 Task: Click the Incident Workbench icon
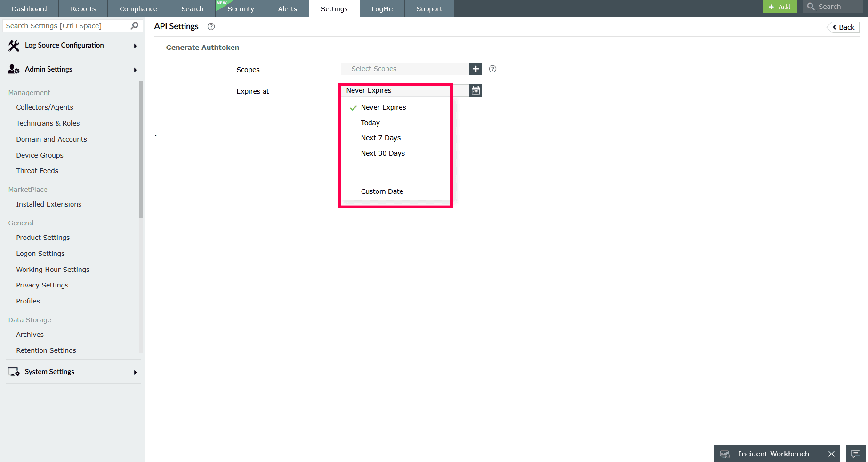[x=724, y=454]
